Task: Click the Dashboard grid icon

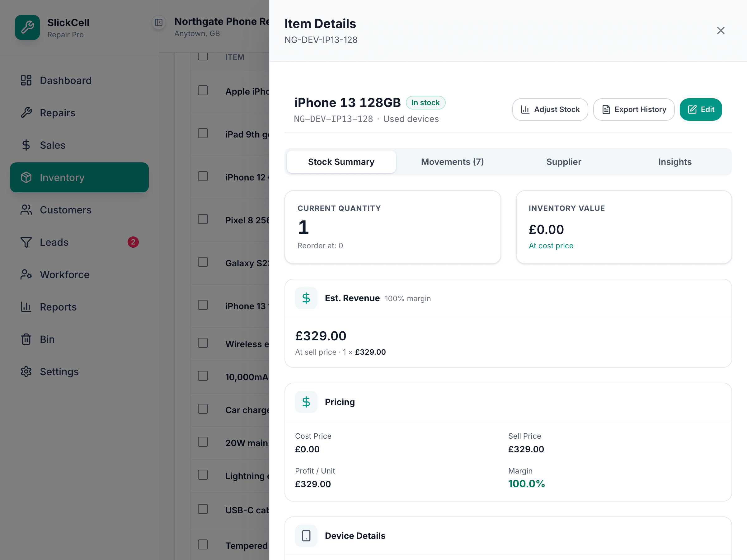Action: [26, 80]
